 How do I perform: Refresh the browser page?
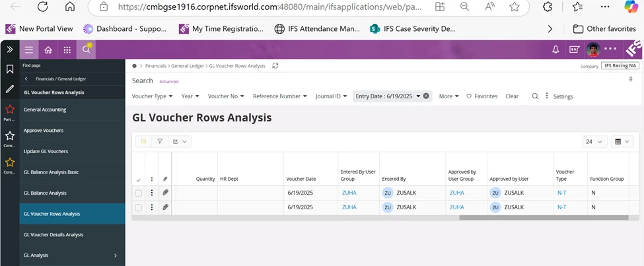coord(43,7)
